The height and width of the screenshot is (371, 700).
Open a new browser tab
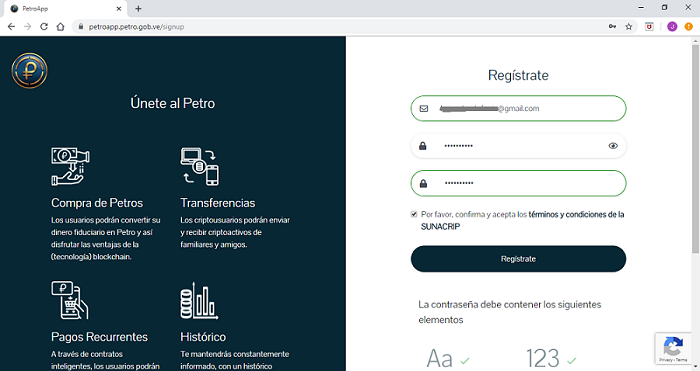click(138, 8)
